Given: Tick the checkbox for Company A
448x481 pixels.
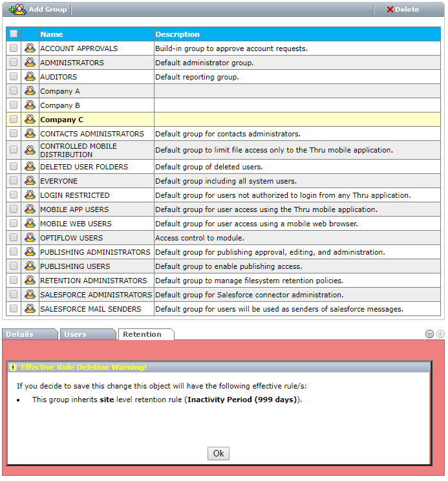Looking at the screenshot, I should click(14, 91).
